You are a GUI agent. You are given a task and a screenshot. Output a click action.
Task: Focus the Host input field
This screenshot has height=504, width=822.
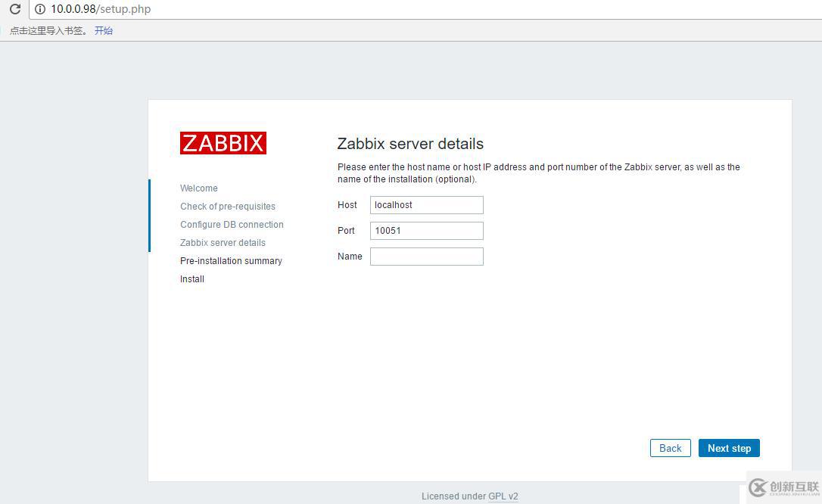coord(426,205)
